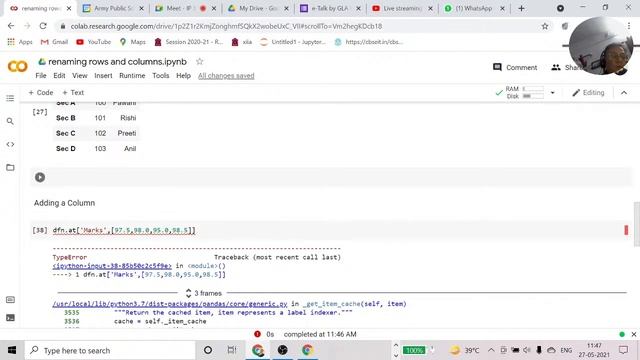Screen dimensions: 640x360
Task: Open the Insert menu
Action: (103, 76)
